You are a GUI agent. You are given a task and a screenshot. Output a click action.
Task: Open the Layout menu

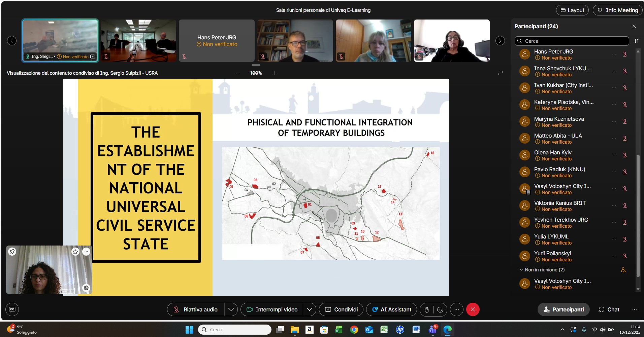pos(572,10)
